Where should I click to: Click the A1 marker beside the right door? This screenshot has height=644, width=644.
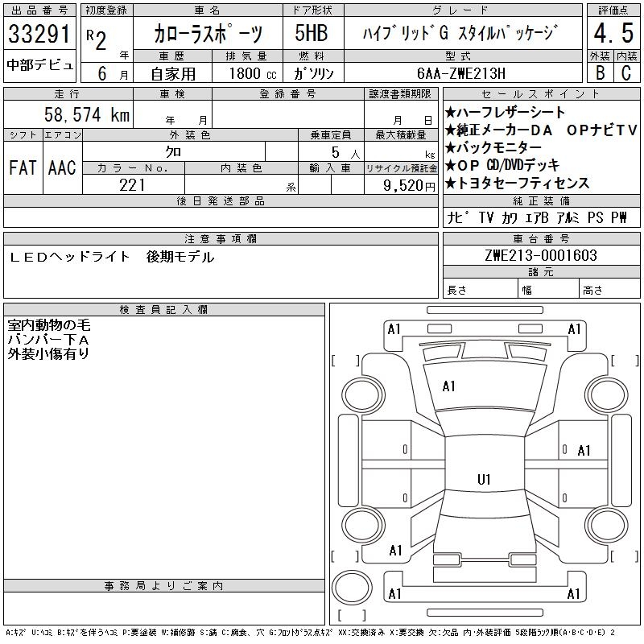point(584,451)
